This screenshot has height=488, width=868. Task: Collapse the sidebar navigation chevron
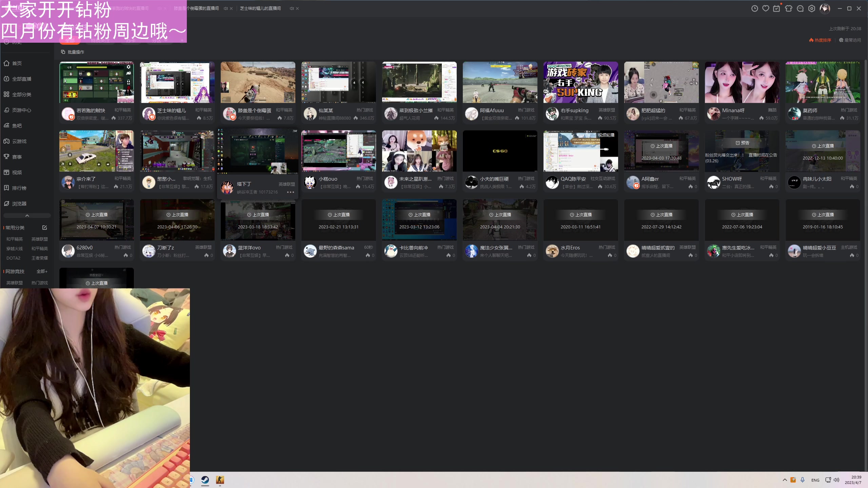click(27, 216)
